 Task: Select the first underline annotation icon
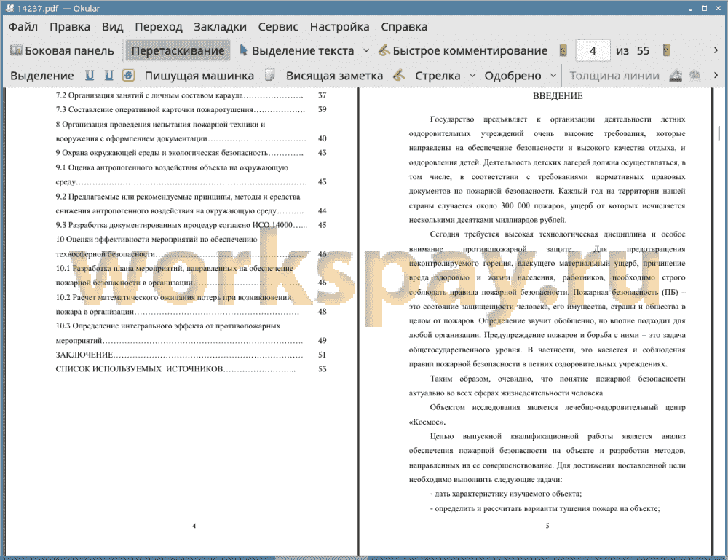pyautogui.click(x=90, y=75)
